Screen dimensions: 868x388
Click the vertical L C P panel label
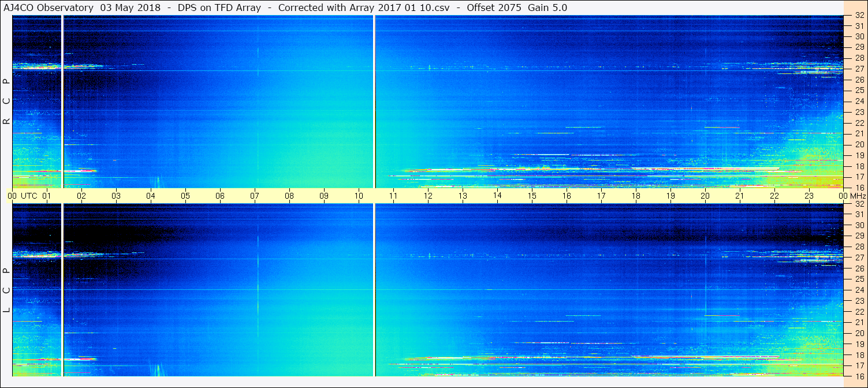(6, 290)
